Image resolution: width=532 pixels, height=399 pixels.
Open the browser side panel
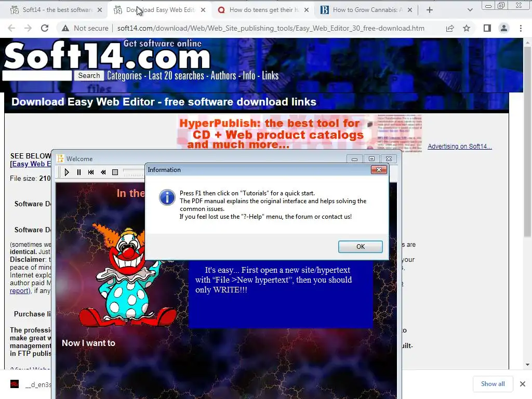click(487, 28)
